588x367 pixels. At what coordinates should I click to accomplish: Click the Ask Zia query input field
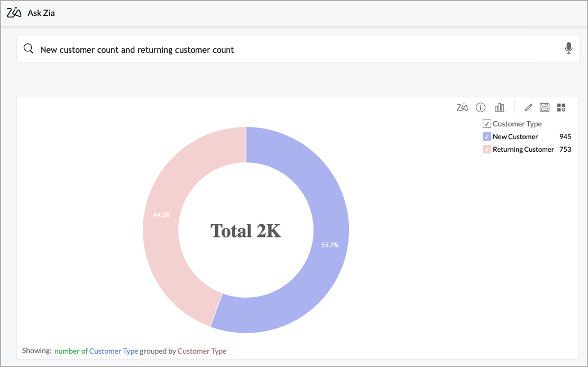(296, 49)
